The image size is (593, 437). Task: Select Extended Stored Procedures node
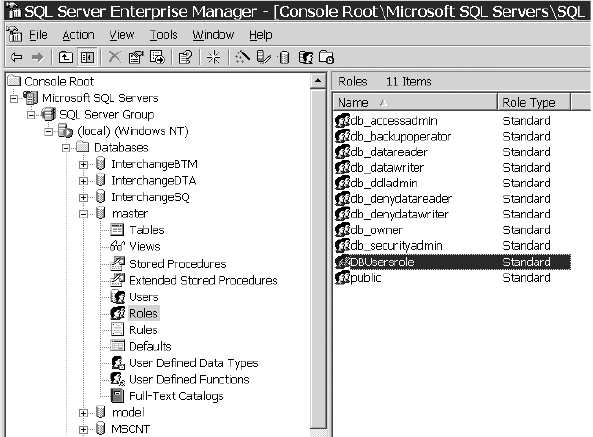pos(203,280)
